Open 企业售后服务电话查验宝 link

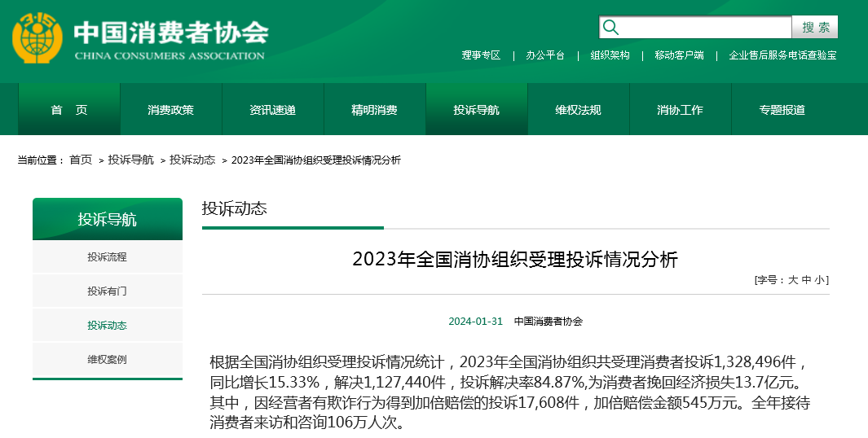[782, 55]
